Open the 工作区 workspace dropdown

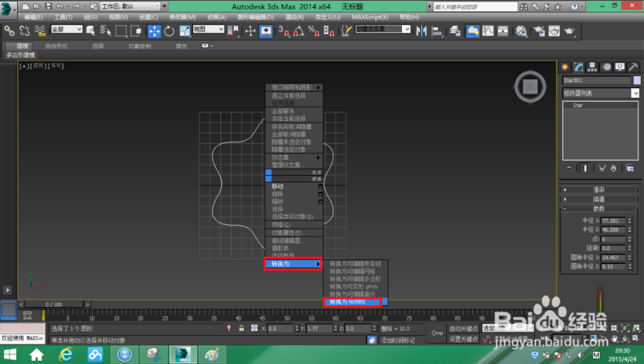pos(131,6)
